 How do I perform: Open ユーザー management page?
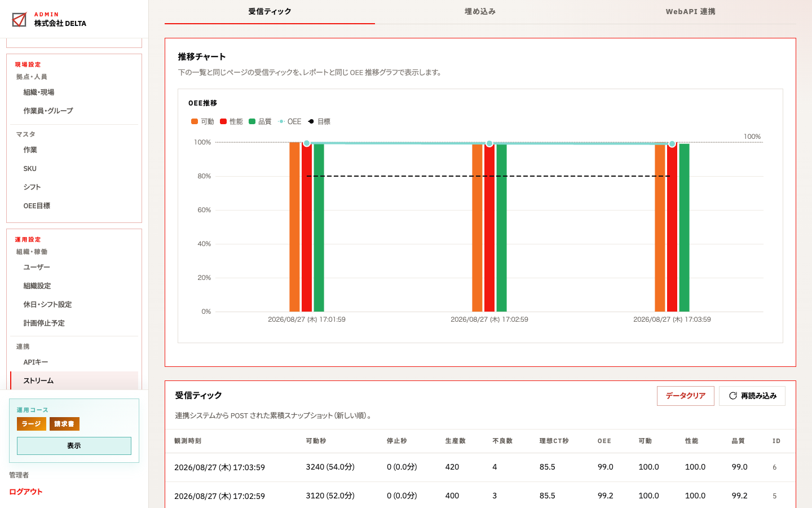(x=74, y=267)
